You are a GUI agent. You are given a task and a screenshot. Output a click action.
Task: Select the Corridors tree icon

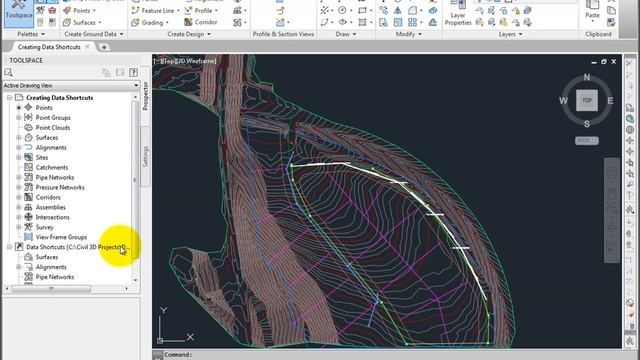[28, 197]
